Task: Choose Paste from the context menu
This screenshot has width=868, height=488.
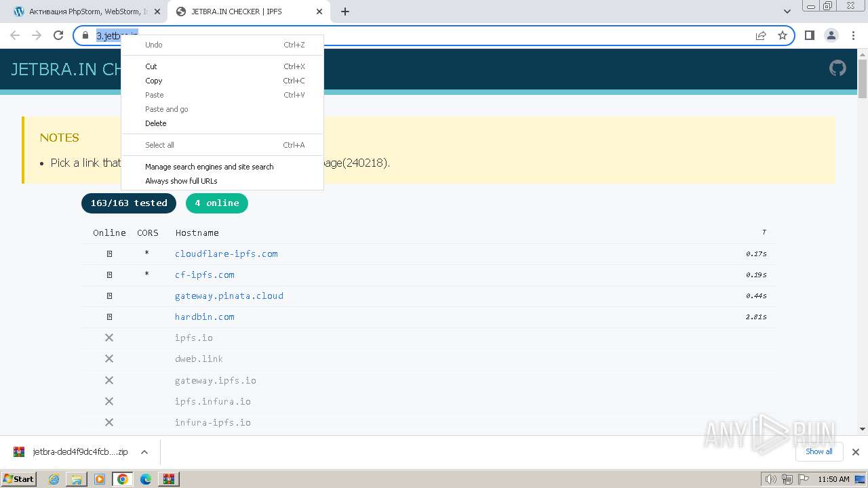Action: (x=222, y=95)
